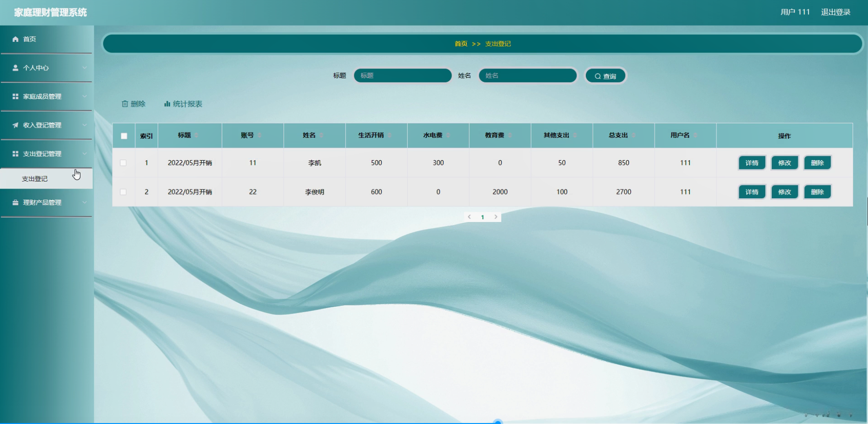Click 修改 for the 李俊明 row
This screenshot has height=424, width=868.
point(784,192)
